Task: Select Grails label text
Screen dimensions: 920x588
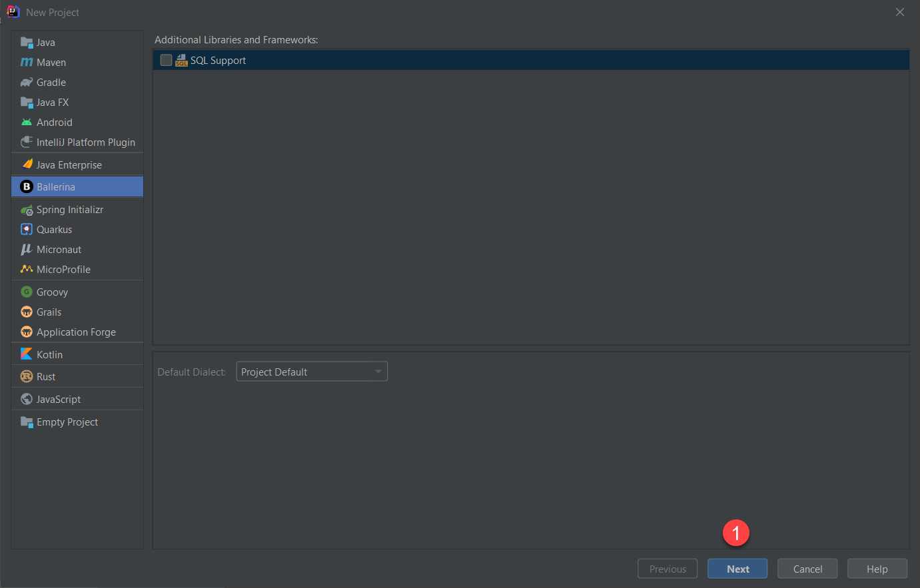Action: click(x=49, y=312)
